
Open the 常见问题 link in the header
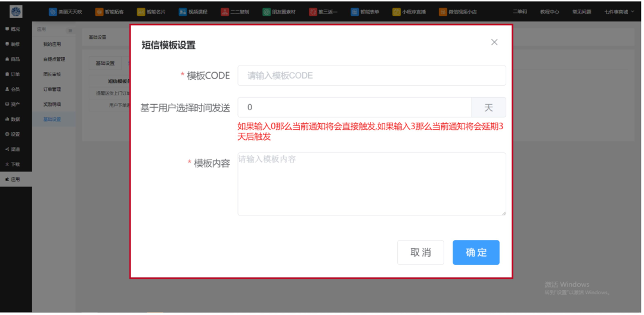[581, 12]
